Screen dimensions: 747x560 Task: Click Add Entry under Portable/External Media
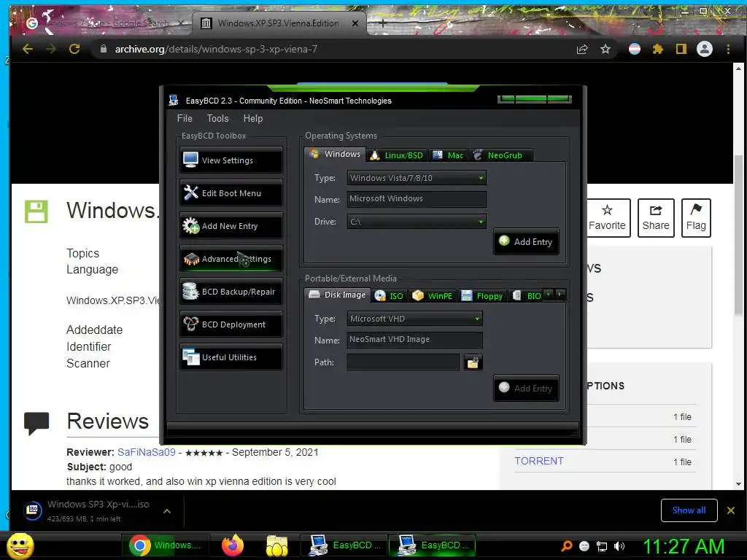tap(526, 388)
